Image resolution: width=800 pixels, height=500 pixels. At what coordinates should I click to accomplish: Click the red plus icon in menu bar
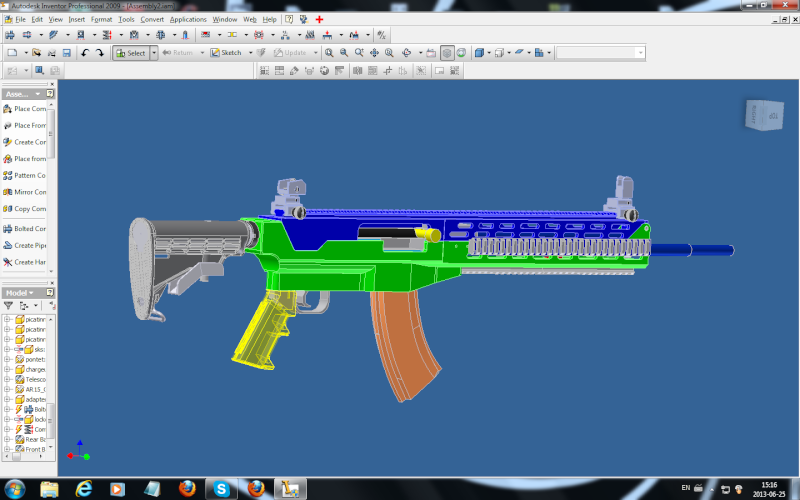click(319, 19)
